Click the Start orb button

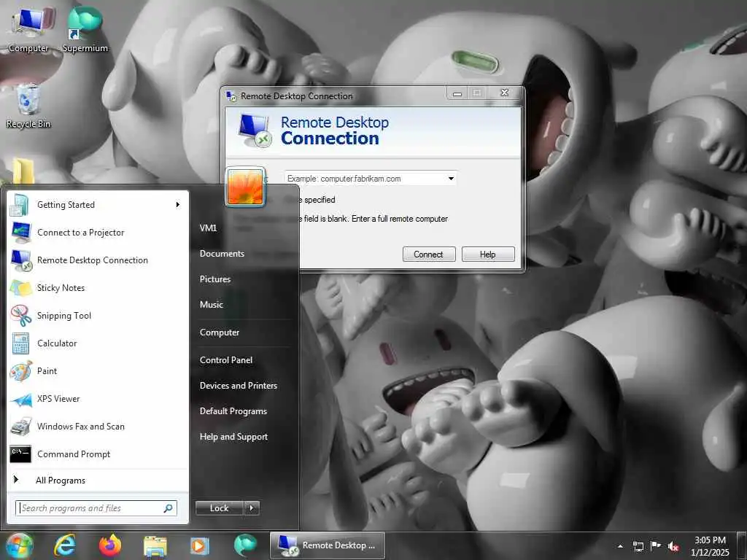[x=19, y=545]
